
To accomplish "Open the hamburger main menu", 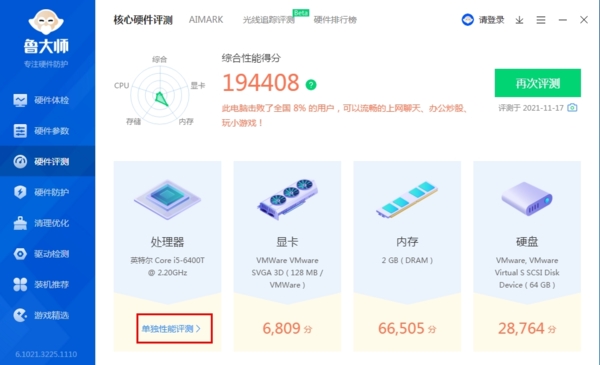I will coord(541,20).
